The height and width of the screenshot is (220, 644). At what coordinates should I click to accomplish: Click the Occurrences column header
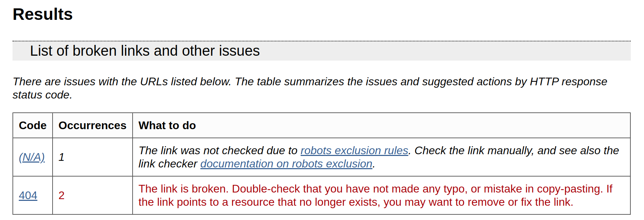coord(92,126)
